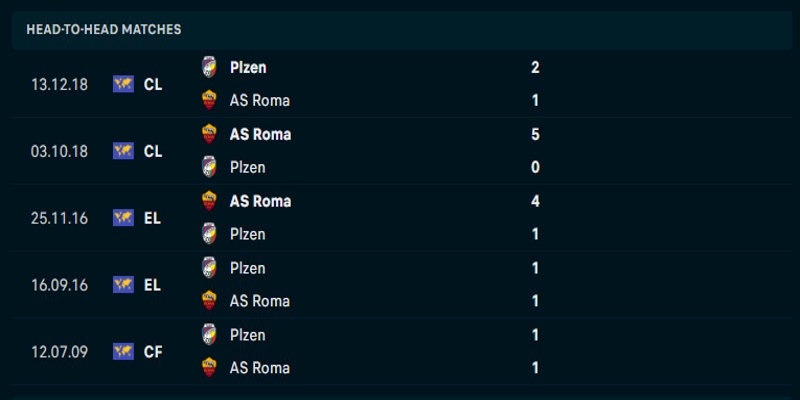Click the Head-to-Head Matches header

104,30
